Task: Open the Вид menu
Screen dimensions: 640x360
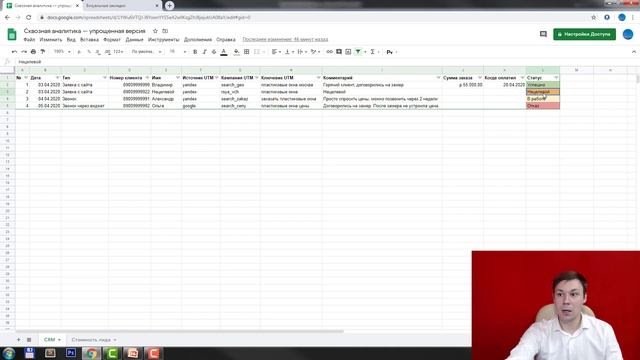Action: 71,40
